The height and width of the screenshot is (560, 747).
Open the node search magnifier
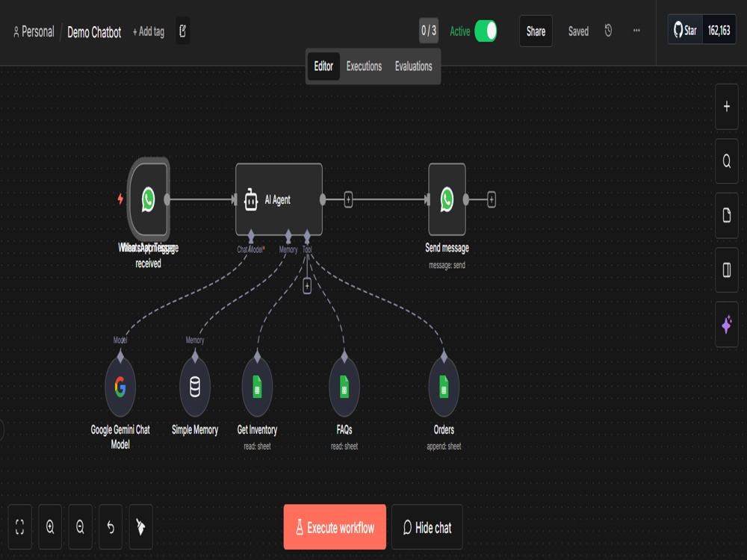pyautogui.click(x=727, y=161)
